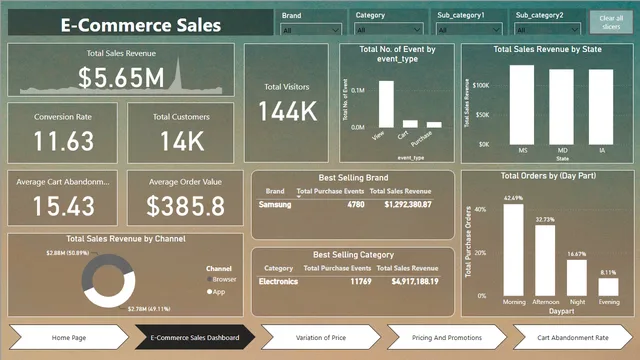
Task: Select the Morning bar showing 42.49%
Action: pos(513,250)
